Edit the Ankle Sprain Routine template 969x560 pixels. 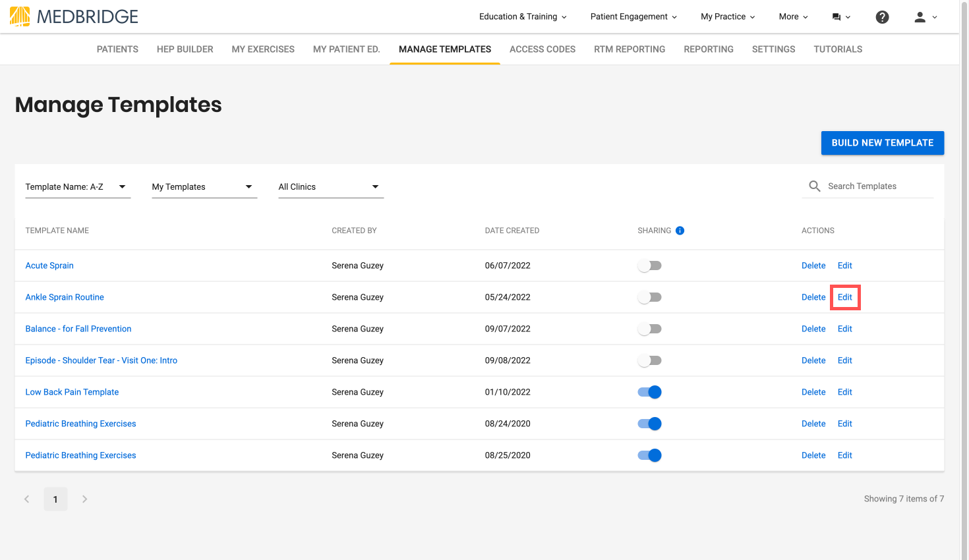point(845,297)
